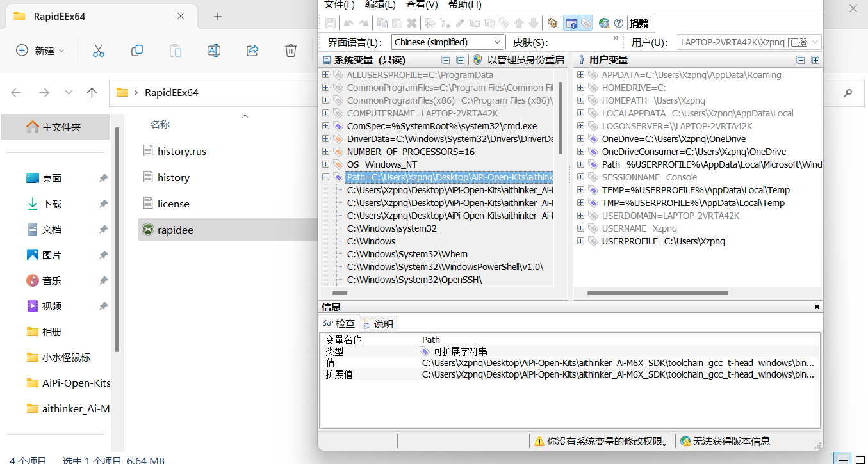868x464 pixels.
Task: Collapse all system variables minus icon
Action: pyautogui.click(x=446, y=60)
